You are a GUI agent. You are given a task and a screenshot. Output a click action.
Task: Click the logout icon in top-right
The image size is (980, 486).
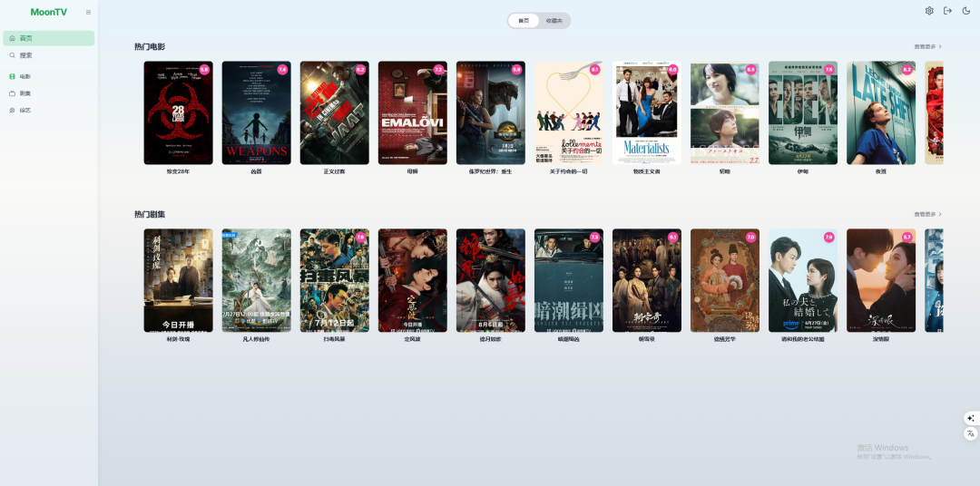point(947,11)
